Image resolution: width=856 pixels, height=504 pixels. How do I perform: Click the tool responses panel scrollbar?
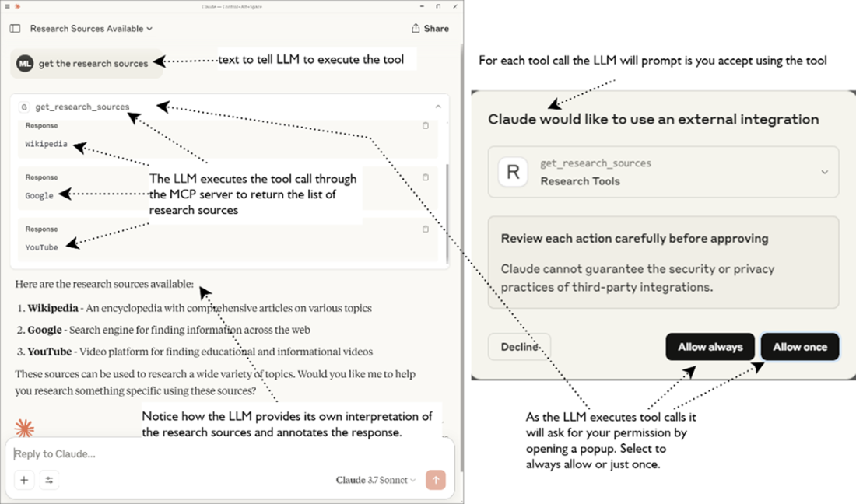point(447,210)
